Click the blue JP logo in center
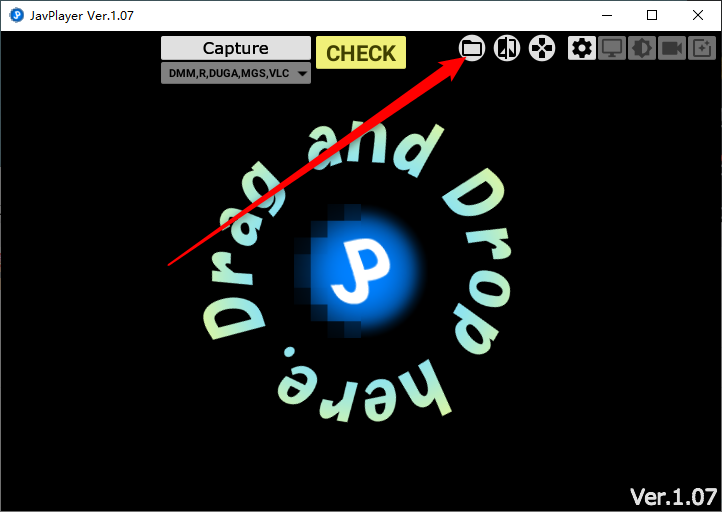This screenshot has width=722, height=512. click(361, 271)
